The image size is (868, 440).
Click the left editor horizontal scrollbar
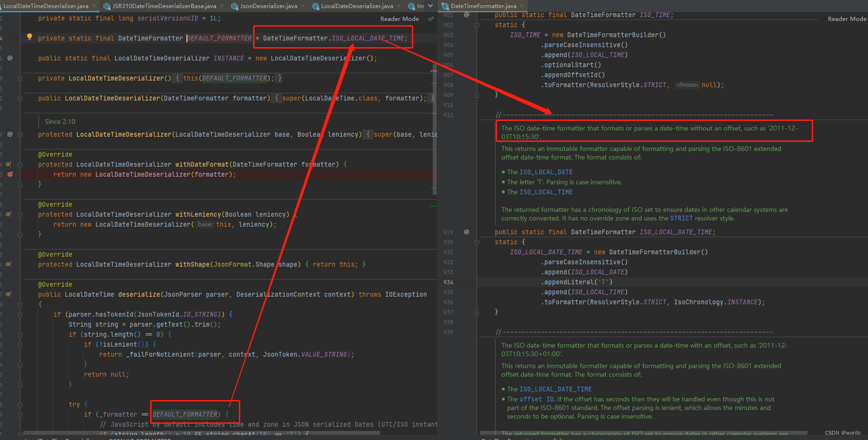202,433
